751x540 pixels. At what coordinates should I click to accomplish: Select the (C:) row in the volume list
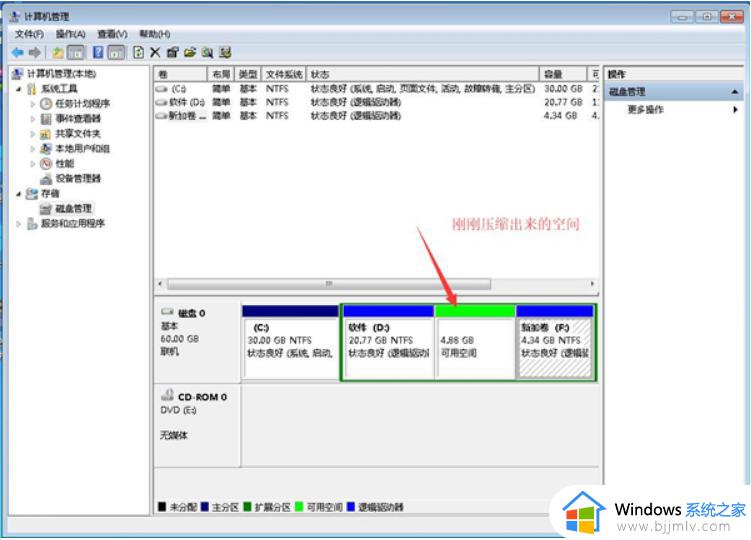point(377,89)
